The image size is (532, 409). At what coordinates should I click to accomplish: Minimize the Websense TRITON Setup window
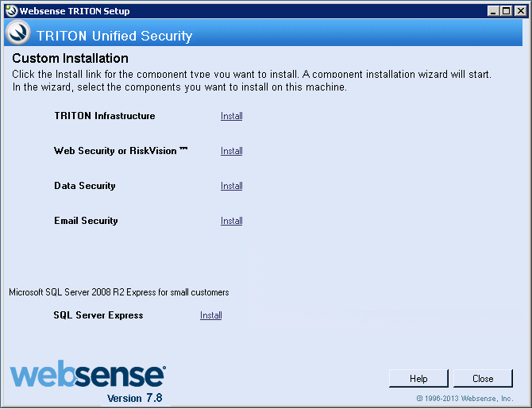[493, 11]
